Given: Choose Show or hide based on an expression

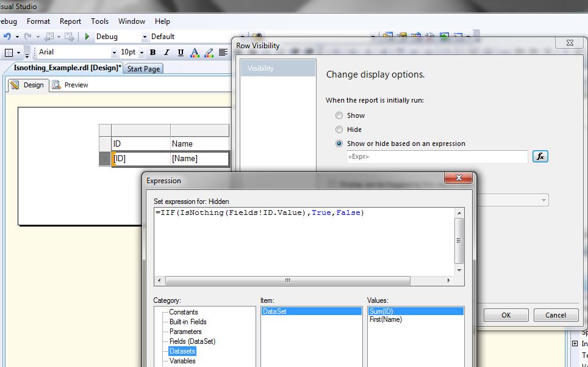Looking at the screenshot, I should (x=339, y=144).
